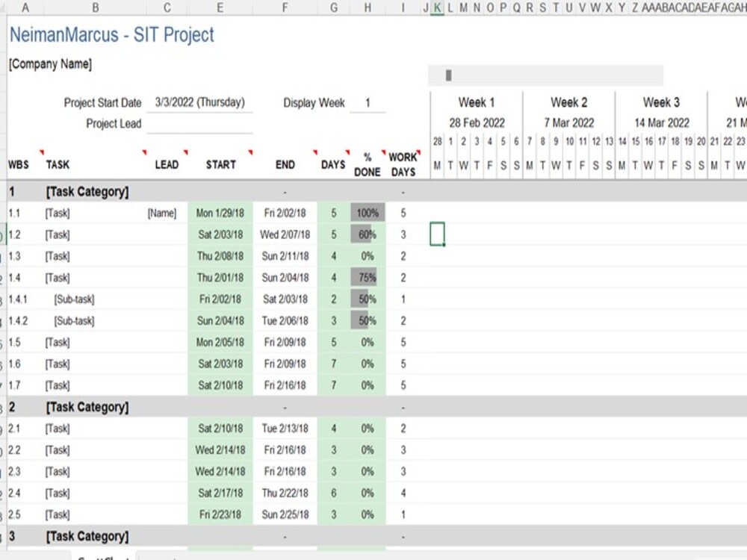This screenshot has height=560, width=747.
Task: Select the [Sub-task] cell in row 1.4.2
Action: pyautogui.click(x=74, y=321)
